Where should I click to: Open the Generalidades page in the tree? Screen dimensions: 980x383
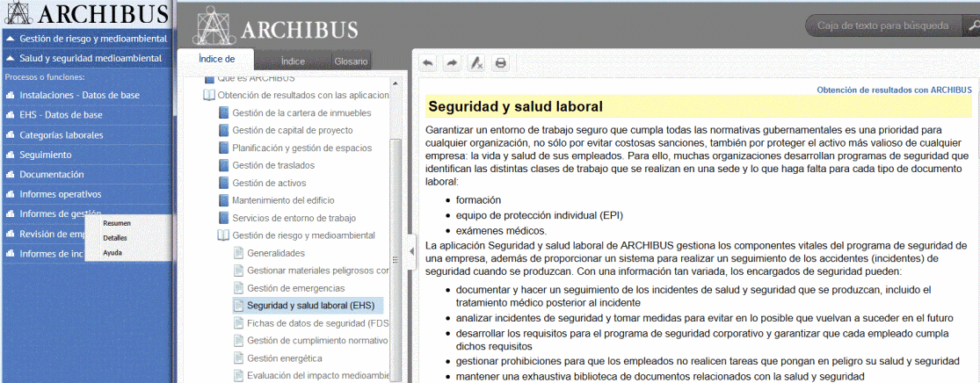tap(276, 253)
